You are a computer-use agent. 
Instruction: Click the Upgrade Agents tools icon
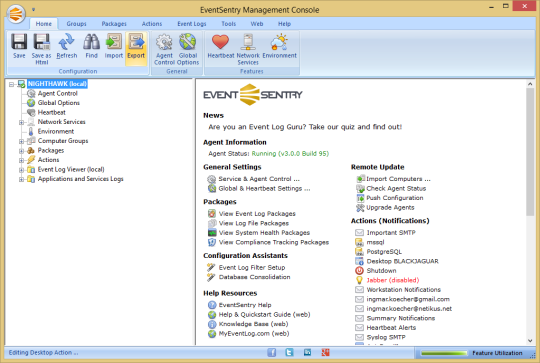[360, 207]
